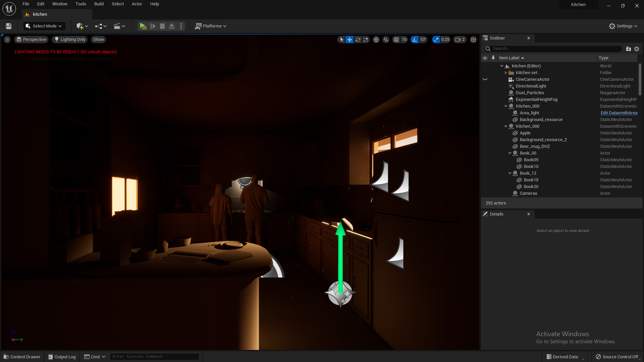The image size is (644, 362).
Task: Toggle visibility of CineCameraActor
Action: 485,79
